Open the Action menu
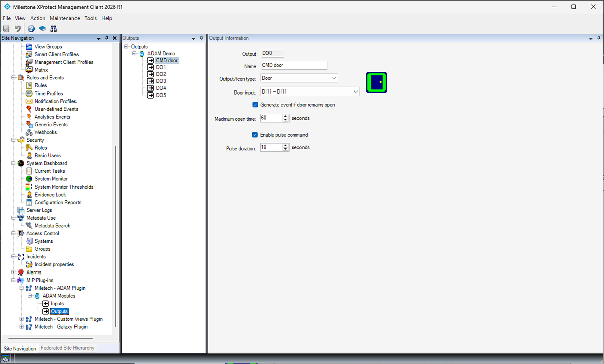The image size is (604, 364). pyautogui.click(x=38, y=18)
